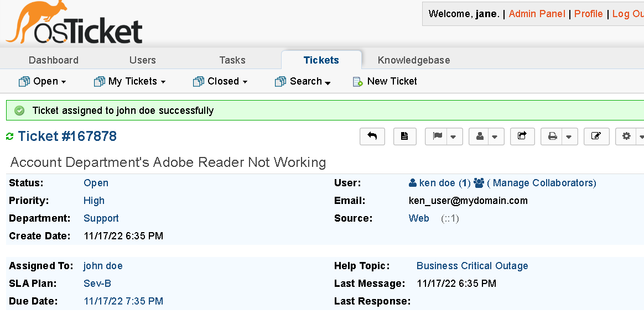Click the green success checkmark icon
The image size is (644, 320).
19,110
